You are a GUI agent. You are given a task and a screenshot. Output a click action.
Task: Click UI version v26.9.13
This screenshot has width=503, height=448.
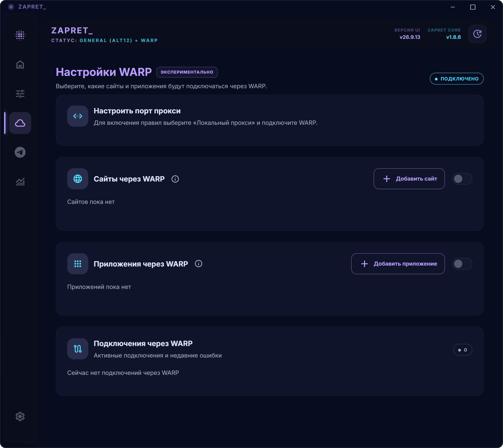(409, 37)
